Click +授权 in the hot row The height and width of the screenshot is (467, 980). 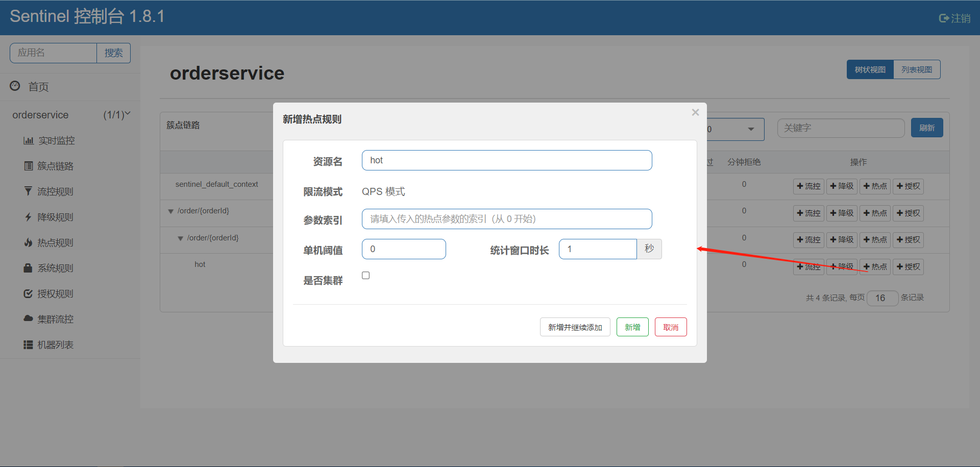pyautogui.click(x=908, y=267)
